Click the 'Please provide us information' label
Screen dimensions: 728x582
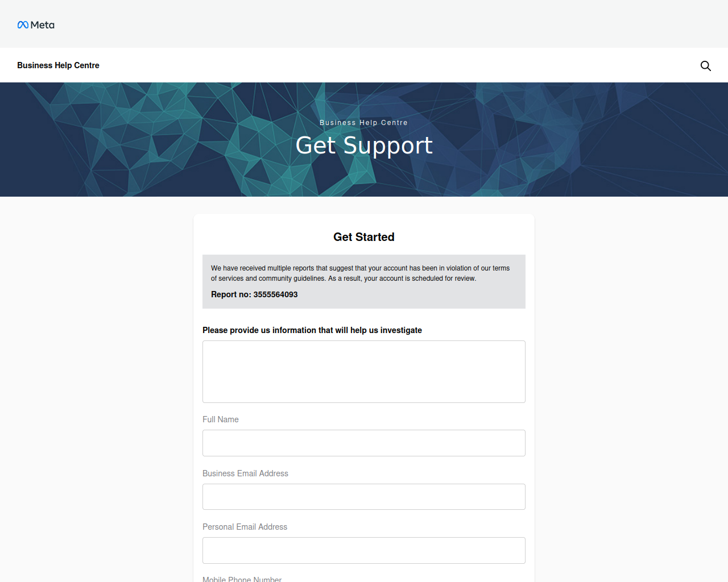pyautogui.click(x=312, y=330)
